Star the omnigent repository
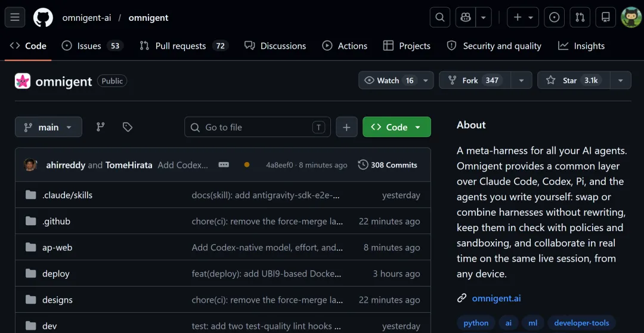The width and height of the screenshot is (644, 333). (x=574, y=80)
